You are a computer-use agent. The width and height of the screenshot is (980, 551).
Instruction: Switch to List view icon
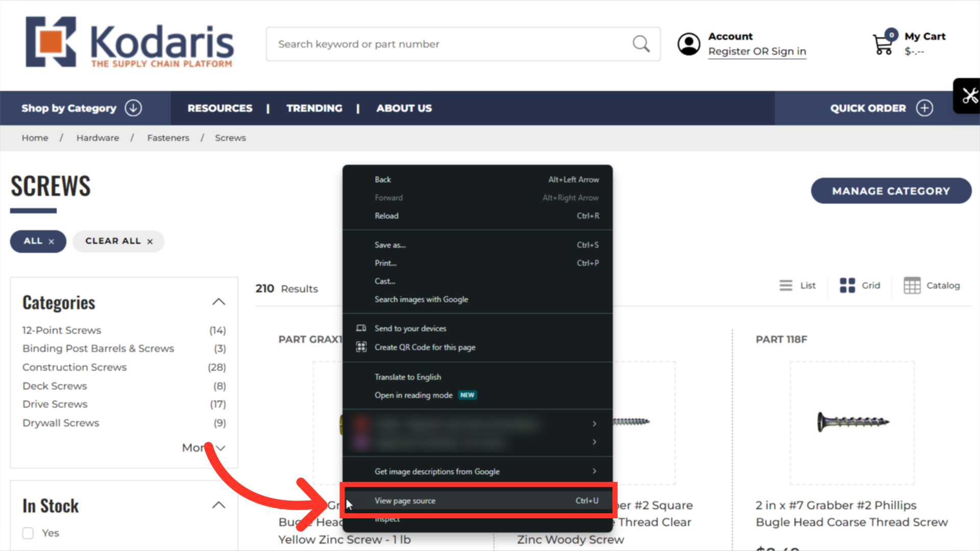(x=786, y=286)
